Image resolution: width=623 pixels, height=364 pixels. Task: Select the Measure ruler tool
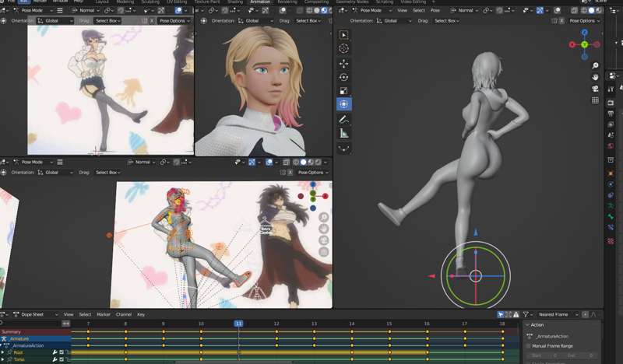(x=343, y=133)
